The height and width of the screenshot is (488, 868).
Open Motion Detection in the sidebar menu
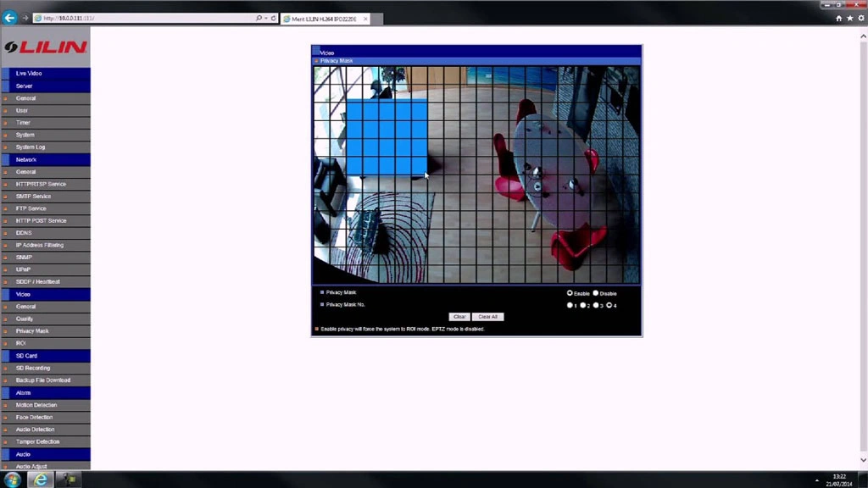[36, 405]
